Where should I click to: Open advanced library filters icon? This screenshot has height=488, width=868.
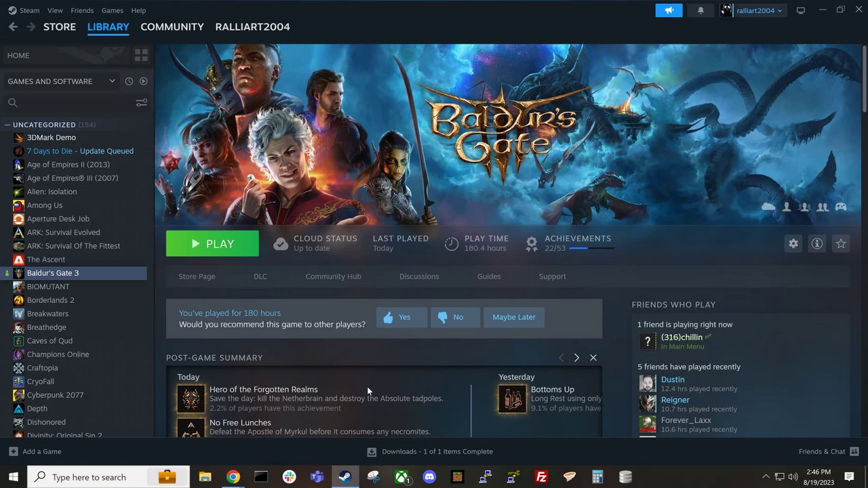tap(141, 102)
